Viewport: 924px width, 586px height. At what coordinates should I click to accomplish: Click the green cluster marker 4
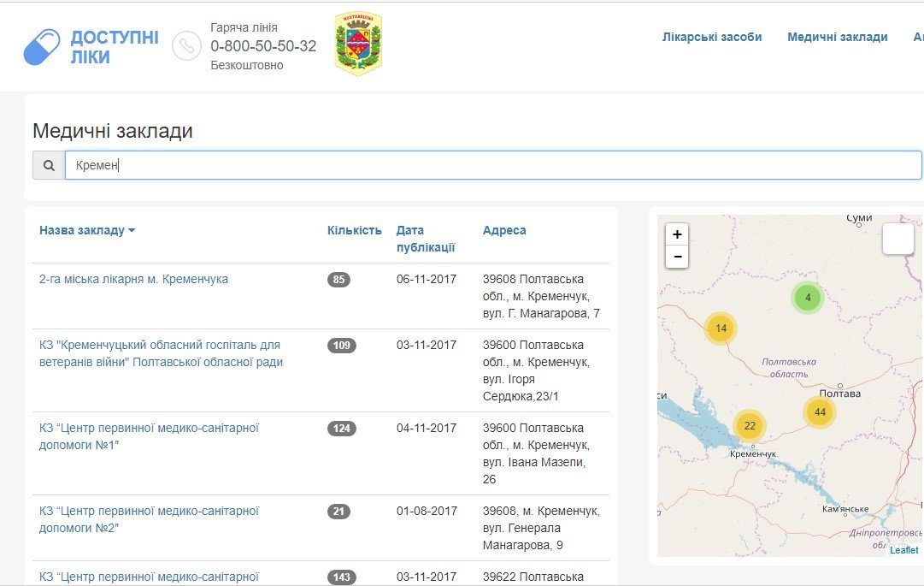pyautogui.click(x=807, y=298)
